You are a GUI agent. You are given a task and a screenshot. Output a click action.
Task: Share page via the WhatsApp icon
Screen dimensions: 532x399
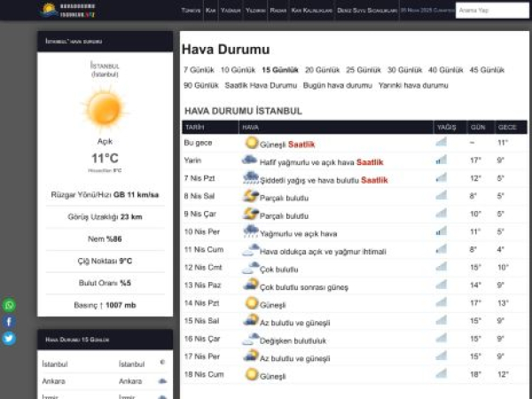point(9,305)
